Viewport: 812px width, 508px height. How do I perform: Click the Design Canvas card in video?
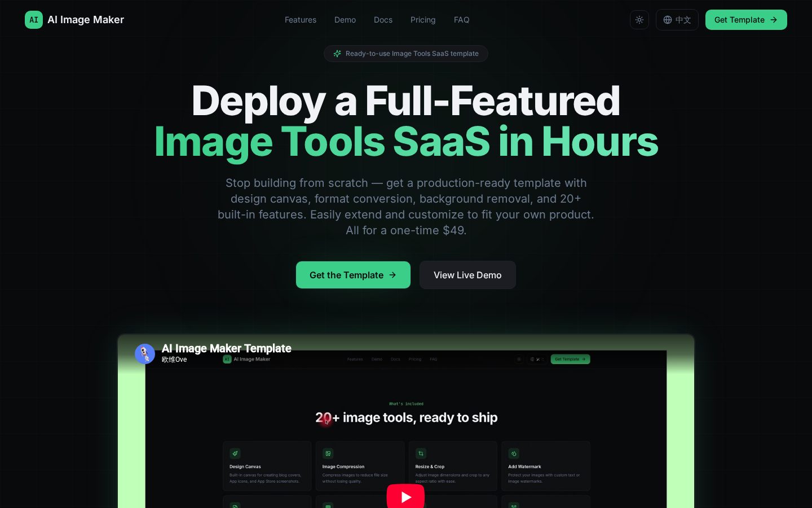(267, 466)
